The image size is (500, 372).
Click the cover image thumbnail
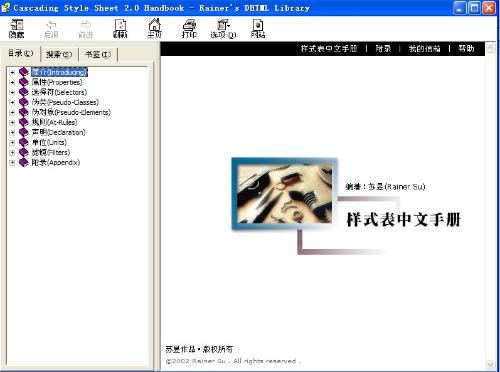tap(284, 194)
